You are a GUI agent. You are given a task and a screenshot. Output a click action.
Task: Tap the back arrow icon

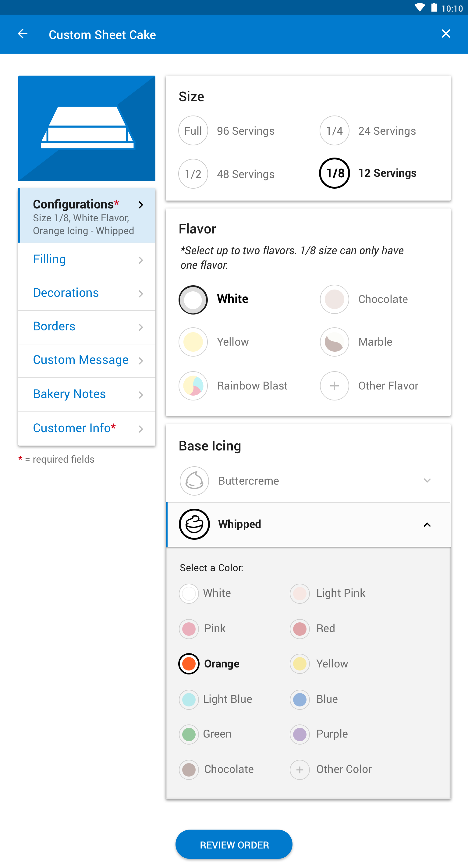(23, 34)
